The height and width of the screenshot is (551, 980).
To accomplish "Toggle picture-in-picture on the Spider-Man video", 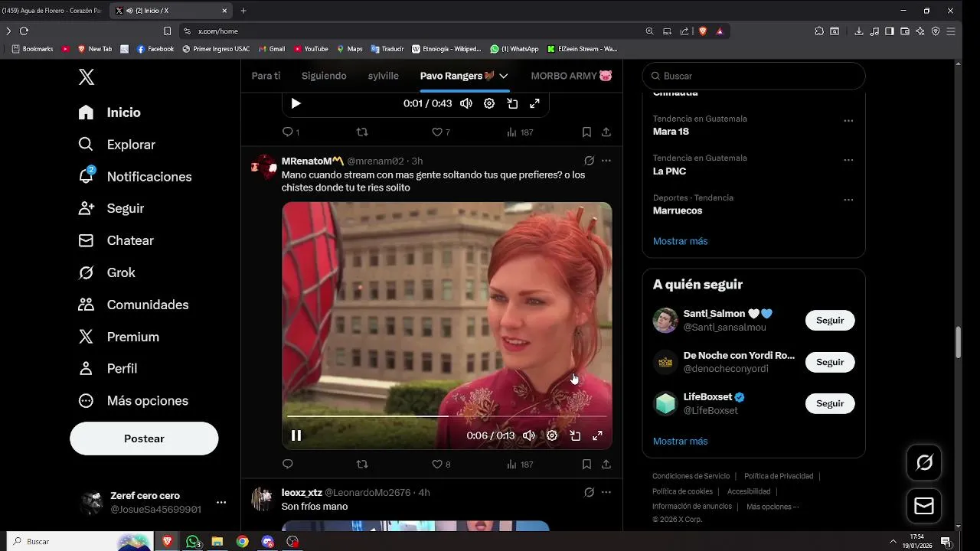I will pyautogui.click(x=575, y=435).
